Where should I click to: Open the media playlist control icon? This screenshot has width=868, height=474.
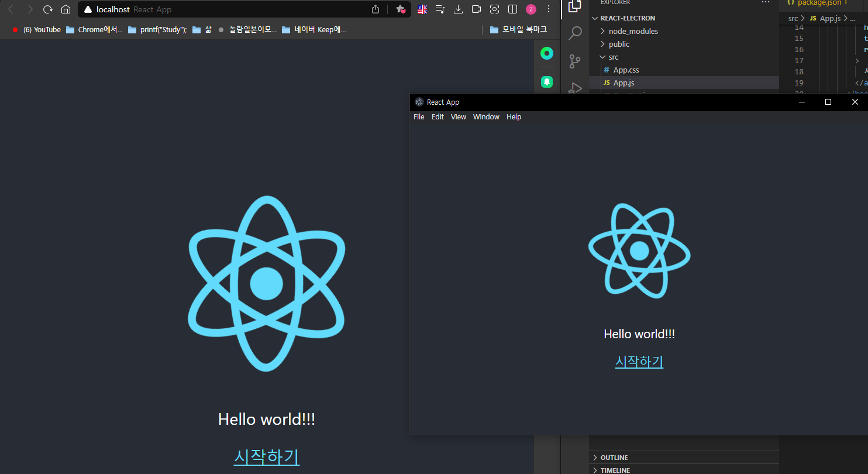pyautogui.click(x=440, y=9)
